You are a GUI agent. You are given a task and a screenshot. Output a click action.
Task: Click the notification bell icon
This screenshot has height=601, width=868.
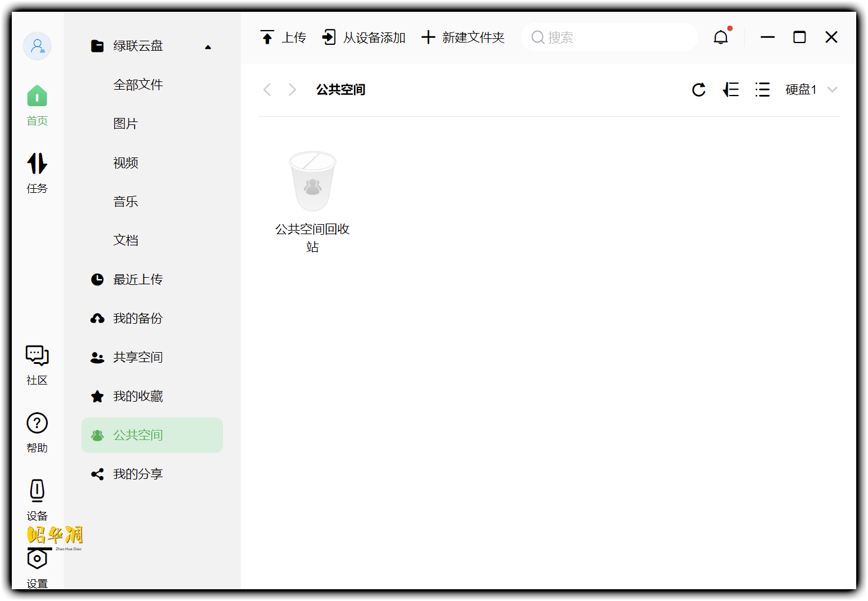coord(720,37)
